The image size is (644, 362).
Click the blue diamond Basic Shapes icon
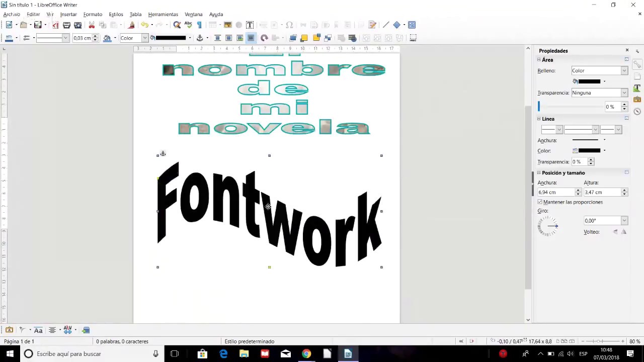tap(397, 25)
